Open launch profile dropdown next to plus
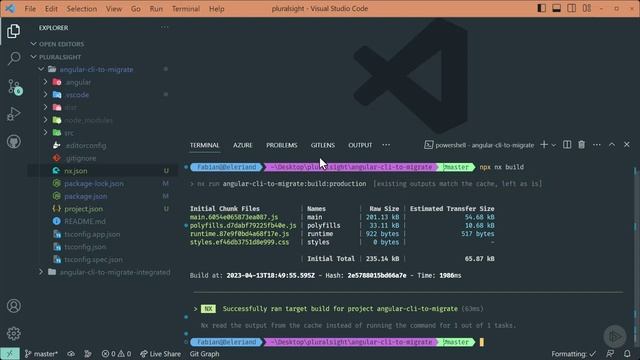This screenshot has width=640, height=360. (x=553, y=145)
